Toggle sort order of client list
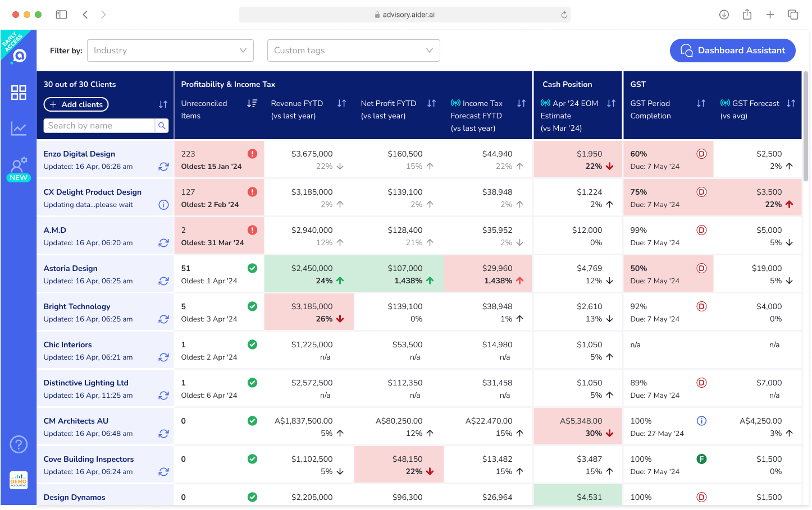812x510 pixels. click(163, 104)
